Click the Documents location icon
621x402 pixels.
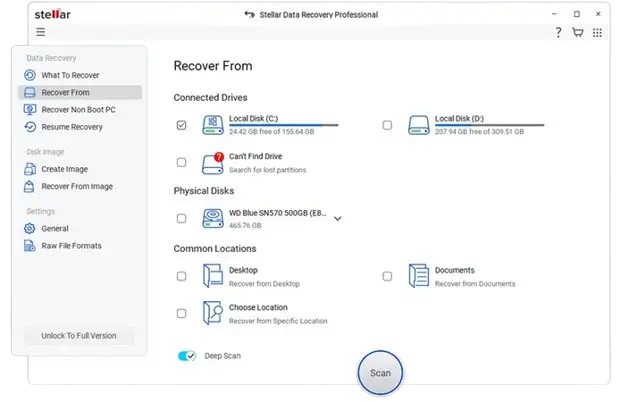click(419, 276)
